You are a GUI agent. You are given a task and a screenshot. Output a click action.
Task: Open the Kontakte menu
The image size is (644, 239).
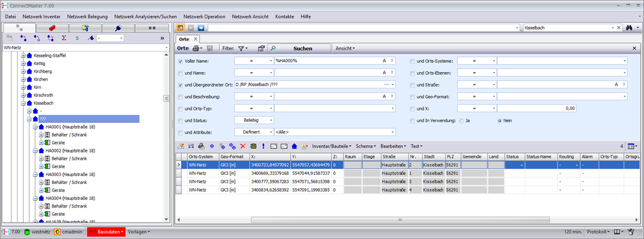(285, 17)
